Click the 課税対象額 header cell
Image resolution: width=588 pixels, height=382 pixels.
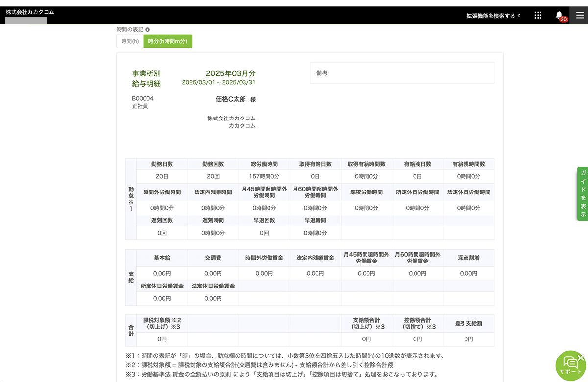162,323
